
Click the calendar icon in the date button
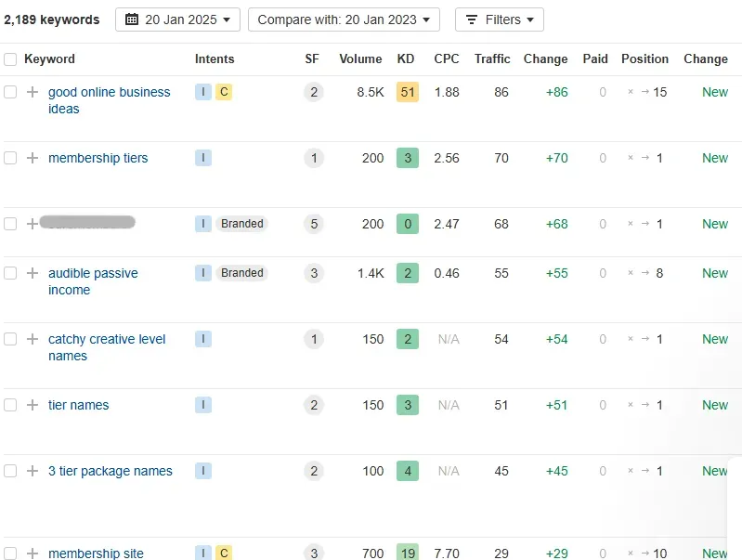[132, 20]
